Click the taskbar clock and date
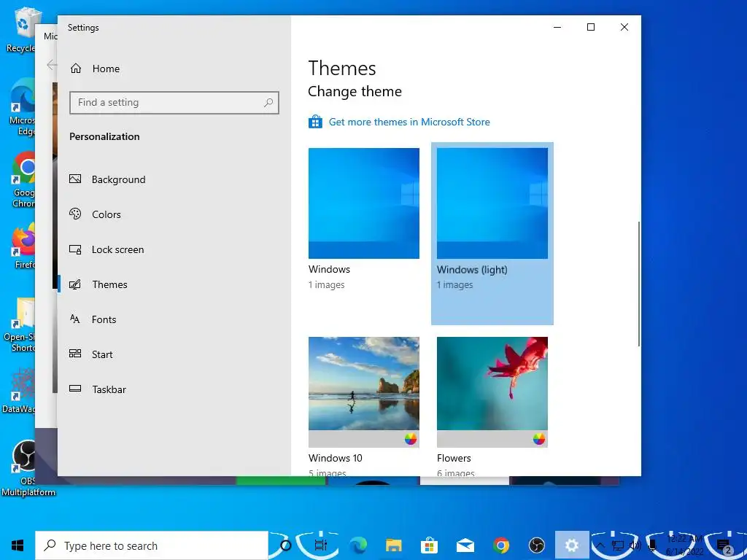 685,545
